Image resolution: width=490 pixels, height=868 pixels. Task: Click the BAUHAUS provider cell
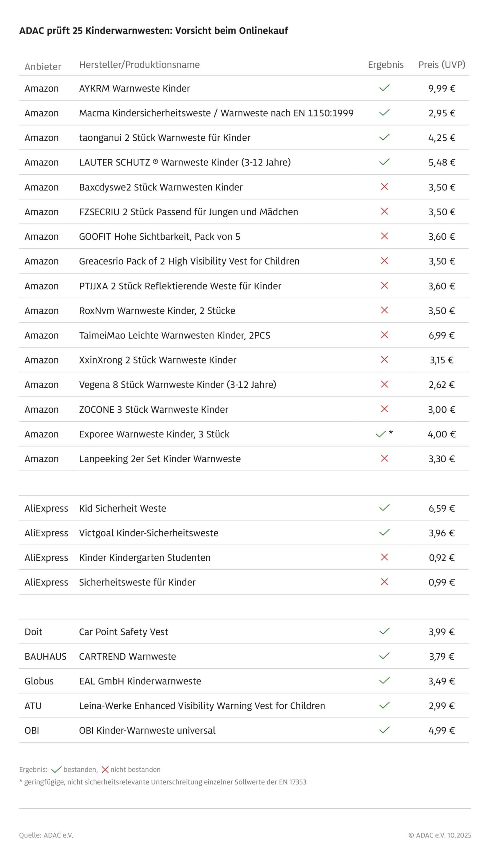[45, 656]
